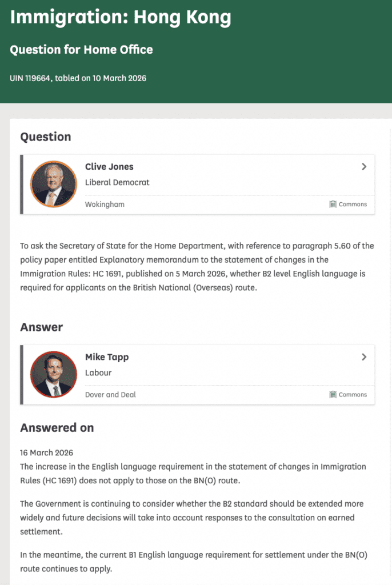Click the Commons portcullis icon in Mike Tapp card

(x=333, y=394)
